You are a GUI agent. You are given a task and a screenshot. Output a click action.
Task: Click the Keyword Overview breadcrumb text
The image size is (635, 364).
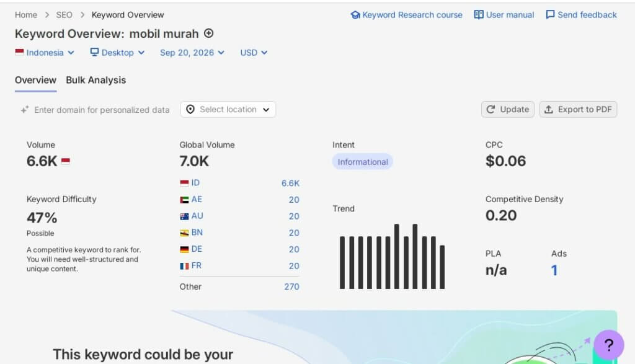click(x=128, y=15)
